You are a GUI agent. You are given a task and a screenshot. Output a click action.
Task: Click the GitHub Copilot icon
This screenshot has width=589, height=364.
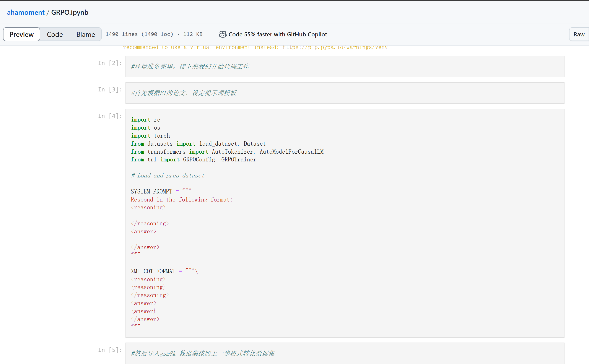click(222, 34)
